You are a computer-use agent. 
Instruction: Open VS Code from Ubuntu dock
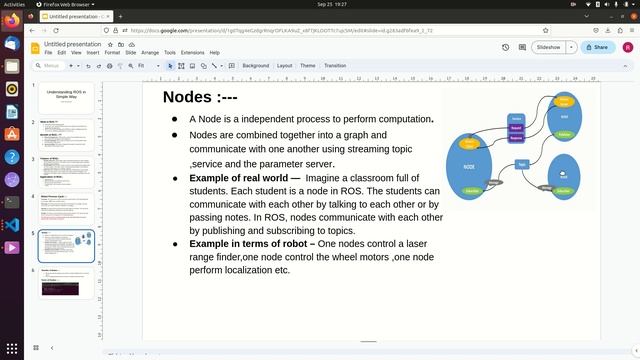12,225
